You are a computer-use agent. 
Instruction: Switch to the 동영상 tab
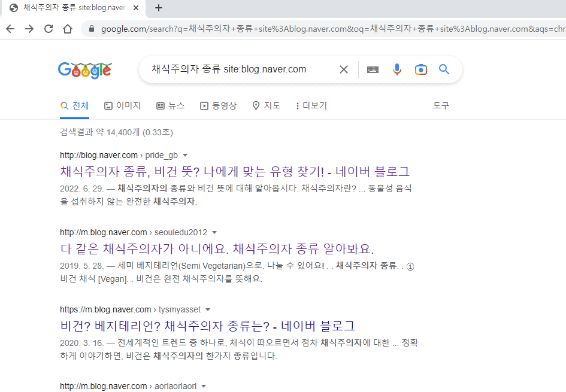219,106
